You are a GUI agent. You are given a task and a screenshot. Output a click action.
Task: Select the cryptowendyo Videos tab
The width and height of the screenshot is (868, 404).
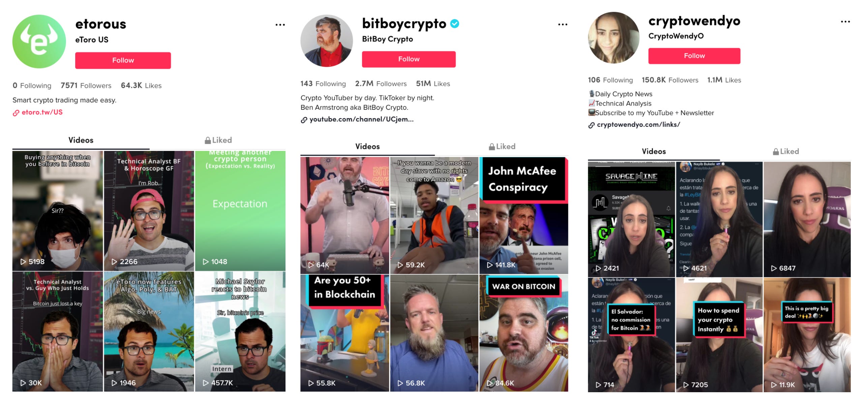coord(654,152)
